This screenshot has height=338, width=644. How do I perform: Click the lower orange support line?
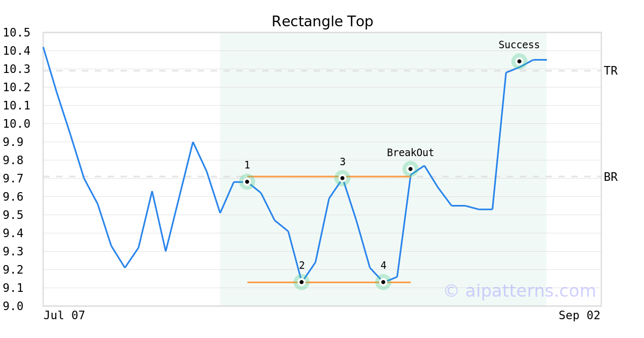point(329,282)
